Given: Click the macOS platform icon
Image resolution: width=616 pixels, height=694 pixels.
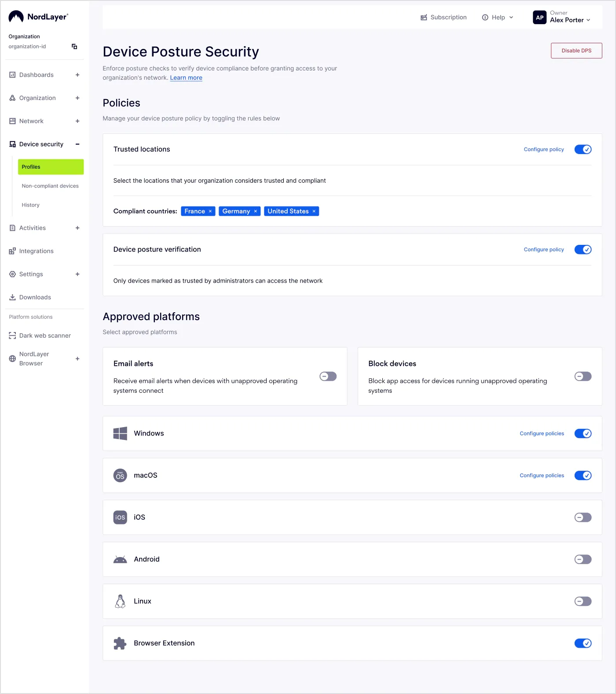Looking at the screenshot, I should pos(120,475).
